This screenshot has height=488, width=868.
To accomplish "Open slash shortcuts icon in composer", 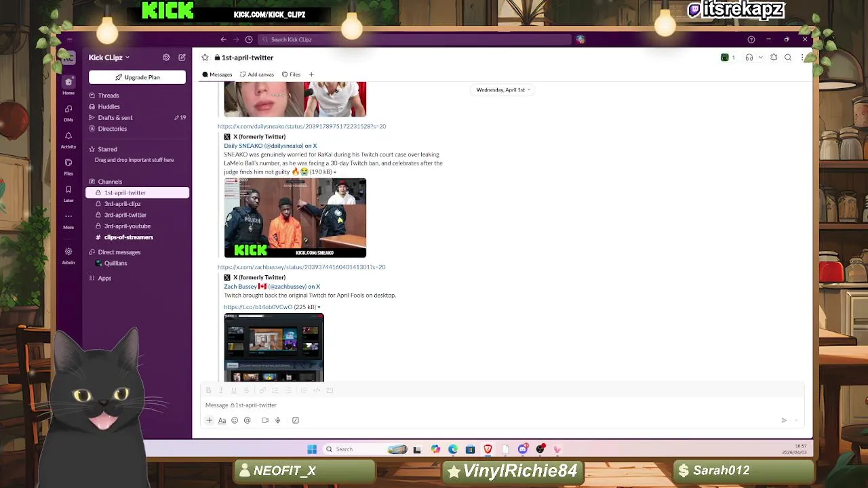I will click(296, 420).
